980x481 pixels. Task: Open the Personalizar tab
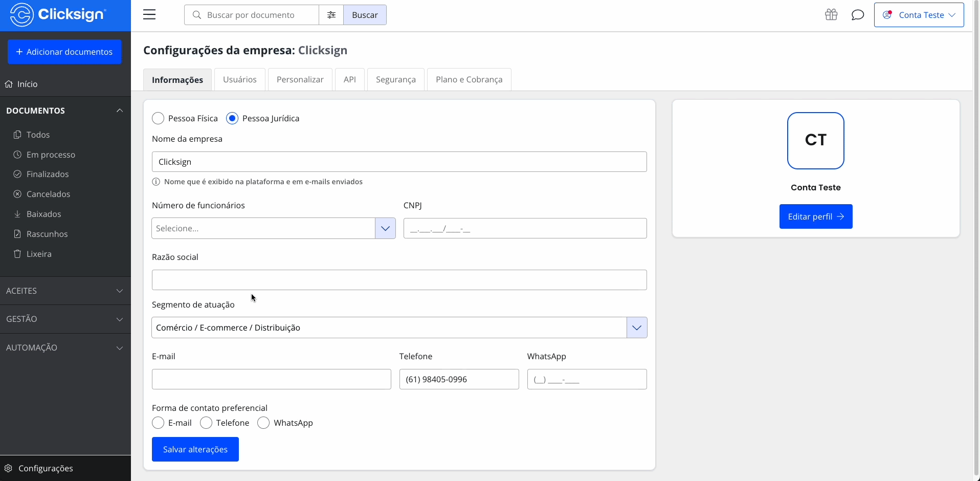(x=300, y=79)
